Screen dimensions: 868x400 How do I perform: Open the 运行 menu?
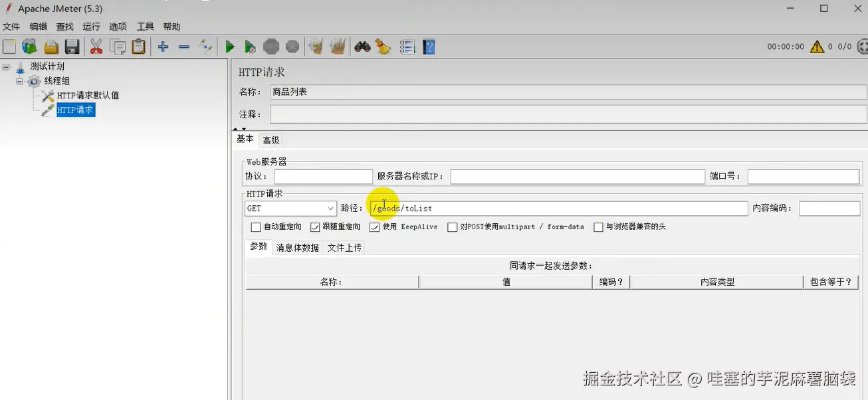click(92, 27)
